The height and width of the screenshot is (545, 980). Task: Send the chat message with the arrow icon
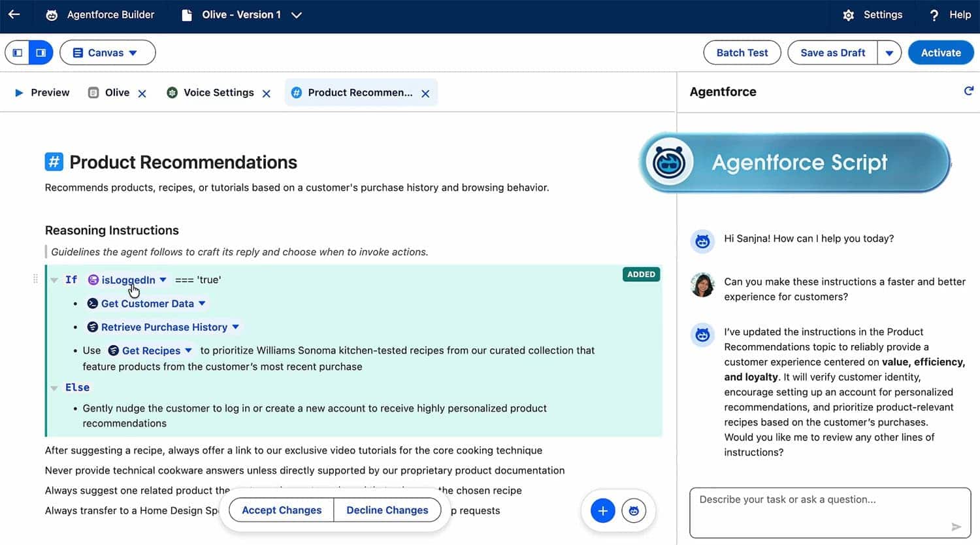click(x=956, y=527)
